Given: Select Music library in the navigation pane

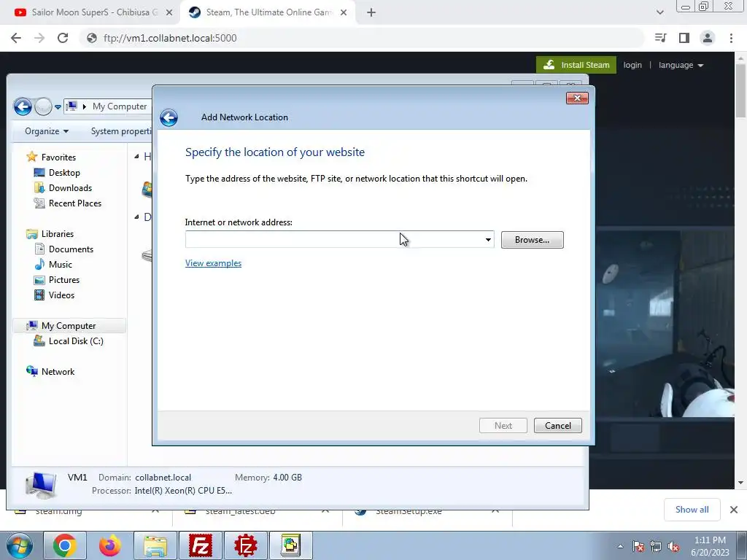Looking at the screenshot, I should 60,264.
